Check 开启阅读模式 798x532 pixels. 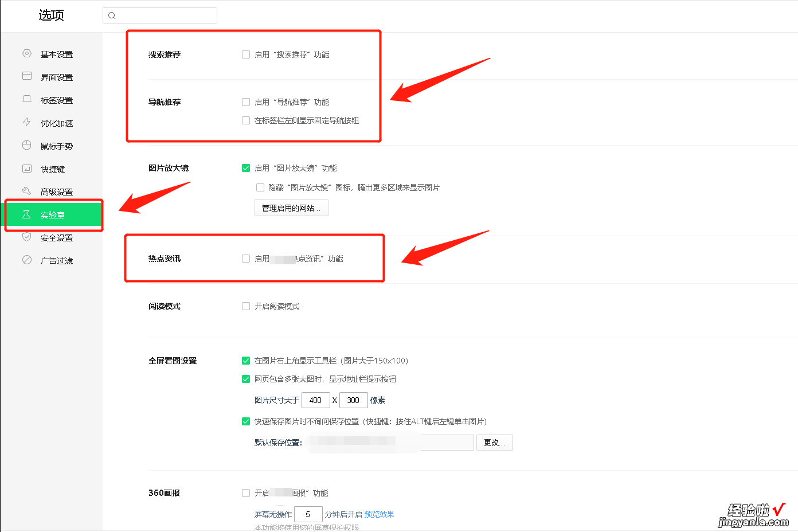[x=246, y=306]
